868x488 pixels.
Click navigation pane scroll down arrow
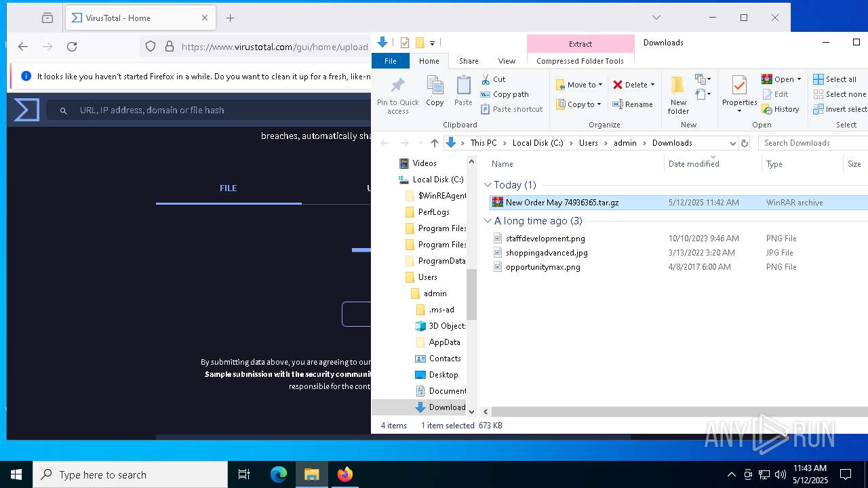tap(472, 411)
